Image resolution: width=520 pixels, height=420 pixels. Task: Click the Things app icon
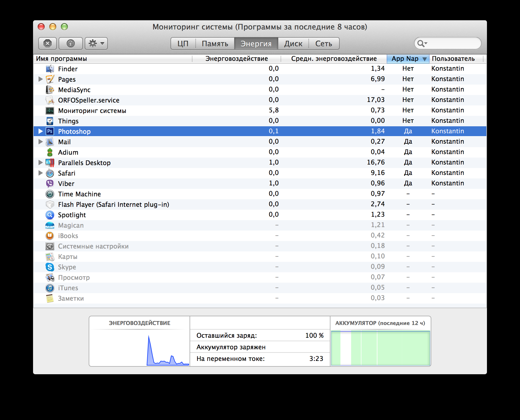[x=50, y=121]
